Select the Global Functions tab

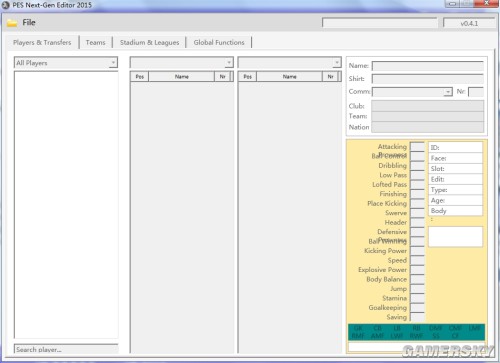click(x=219, y=43)
